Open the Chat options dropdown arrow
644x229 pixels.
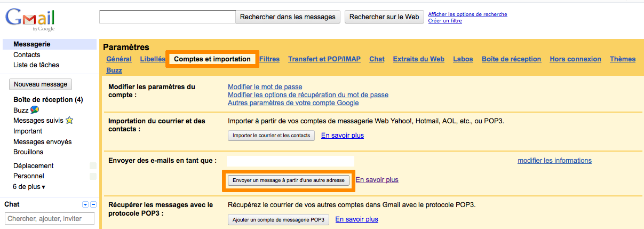[x=85, y=204]
